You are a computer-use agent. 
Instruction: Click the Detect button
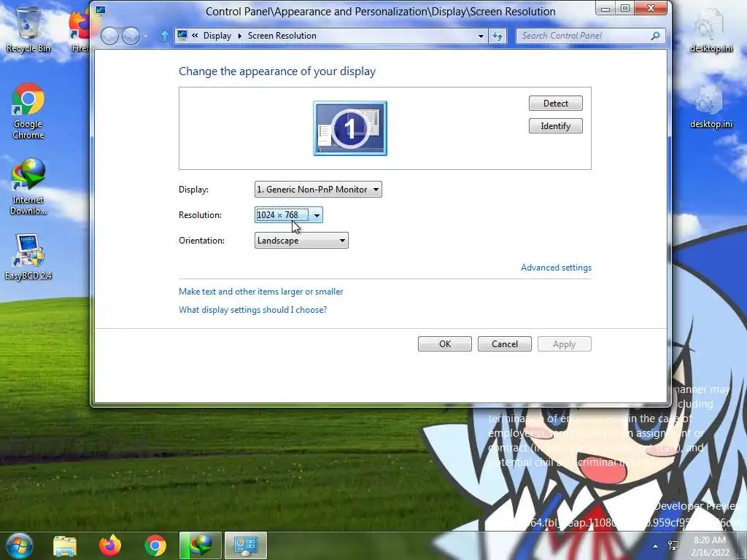[555, 104]
